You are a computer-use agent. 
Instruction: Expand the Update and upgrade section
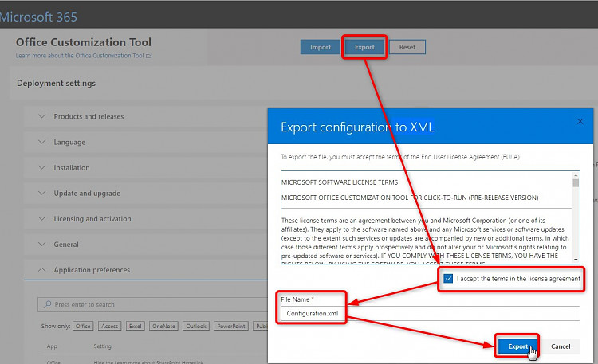pyautogui.click(x=146, y=194)
